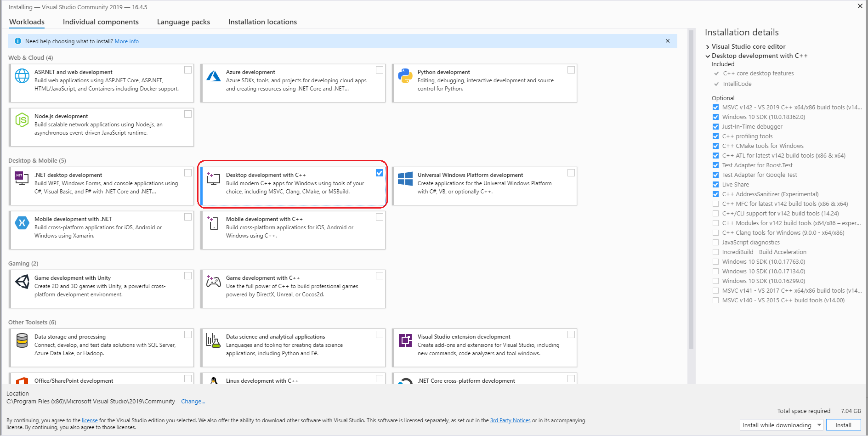868x436 pixels.
Task: Enable C++ Clang tools for Windows
Action: click(715, 233)
